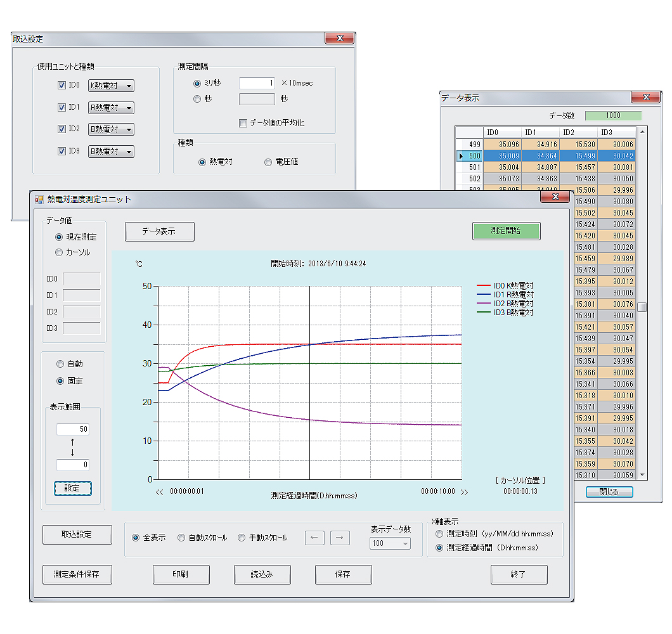This screenshot has width=672, height=634.
Task: Uncheck the ID0 unit checkbox
Action: pyautogui.click(x=61, y=86)
